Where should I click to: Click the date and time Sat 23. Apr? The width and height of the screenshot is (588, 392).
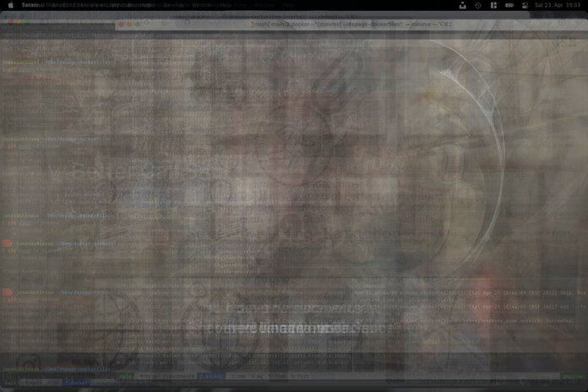558,5
